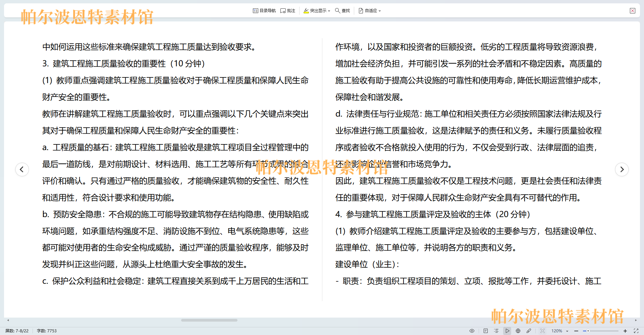
Task: Adjust the zoom slider handle
Action: point(588,331)
